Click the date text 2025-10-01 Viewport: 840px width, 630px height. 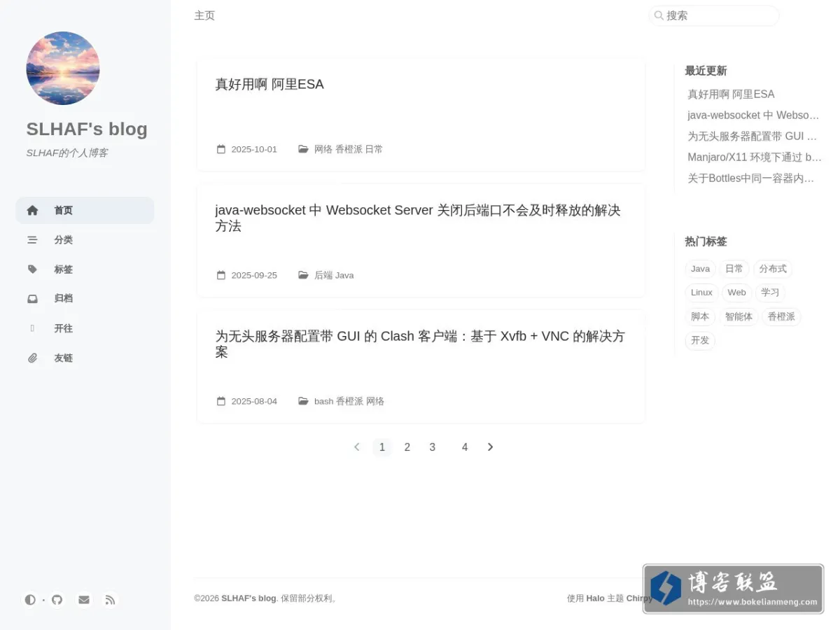[x=254, y=149]
